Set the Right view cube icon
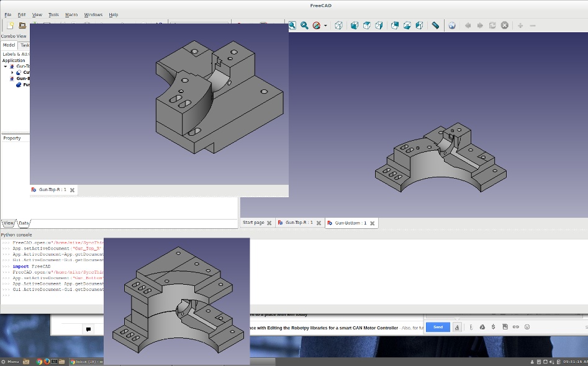 379,25
